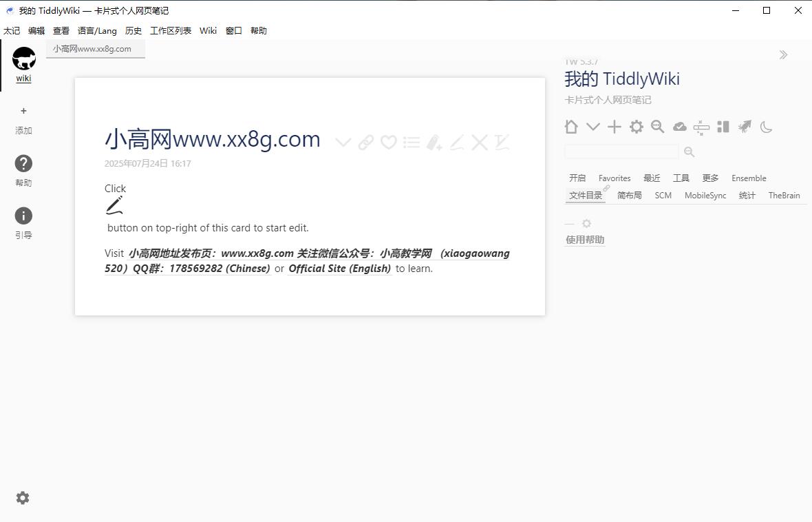Open preferences gear at bottom-left
812x522 pixels.
point(23,498)
